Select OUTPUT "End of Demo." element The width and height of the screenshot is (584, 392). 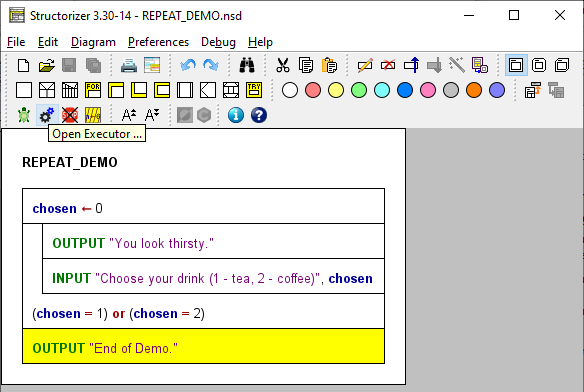pyautogui.click(x=203, y=346)
